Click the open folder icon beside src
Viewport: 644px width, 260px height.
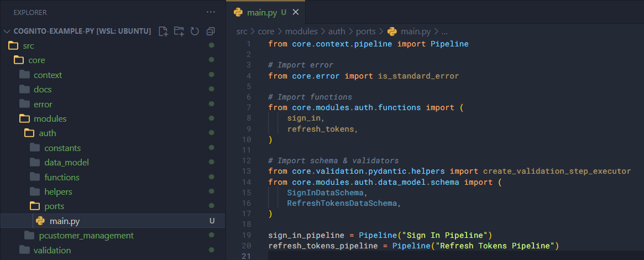[14, 46]
